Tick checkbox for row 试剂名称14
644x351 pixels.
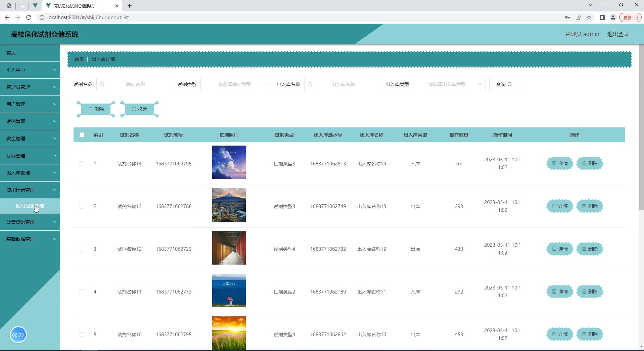click(x=82, y=164)
